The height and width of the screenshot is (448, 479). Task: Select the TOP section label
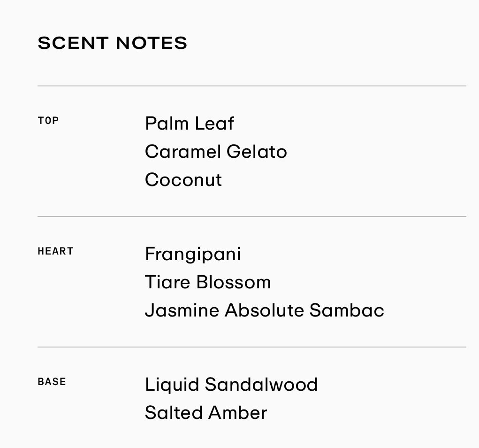48,121
